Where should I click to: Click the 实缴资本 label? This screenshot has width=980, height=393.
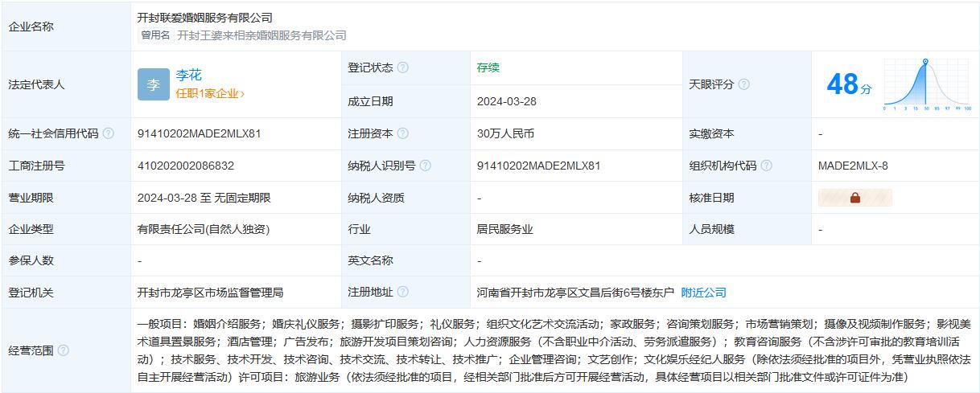click(x=711, y=133)
